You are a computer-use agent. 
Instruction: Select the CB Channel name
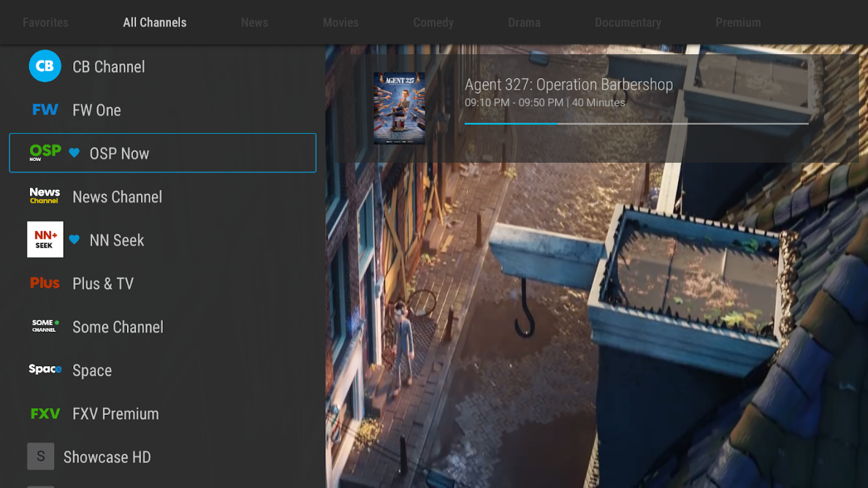pyautogui.click(x=109, y=66)
